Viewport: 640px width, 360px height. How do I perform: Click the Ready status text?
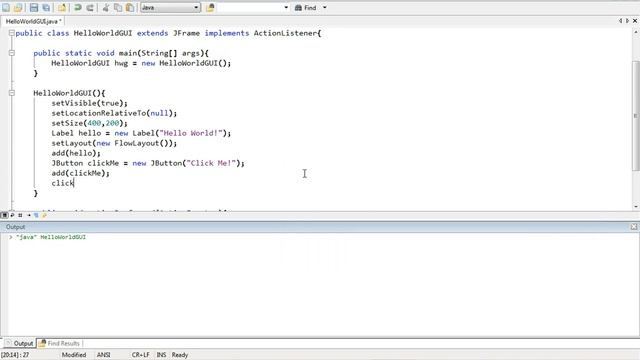coord(180,355)
